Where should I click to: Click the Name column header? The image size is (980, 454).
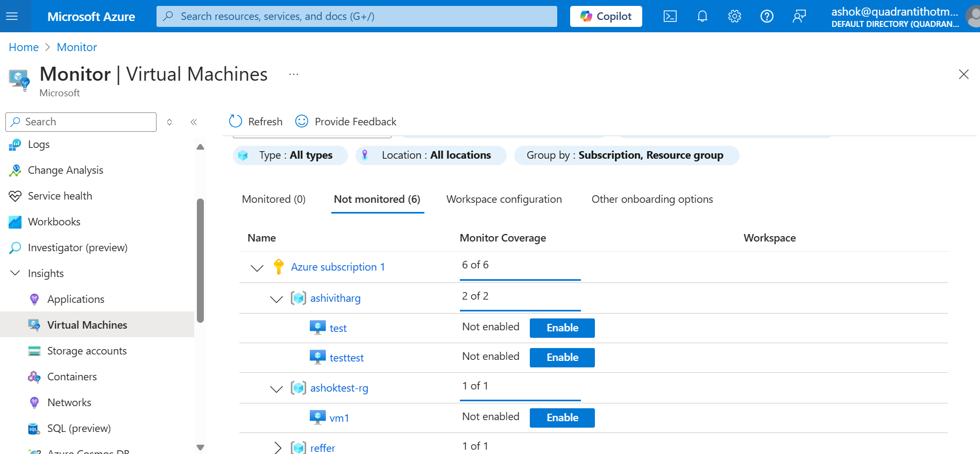261,238
